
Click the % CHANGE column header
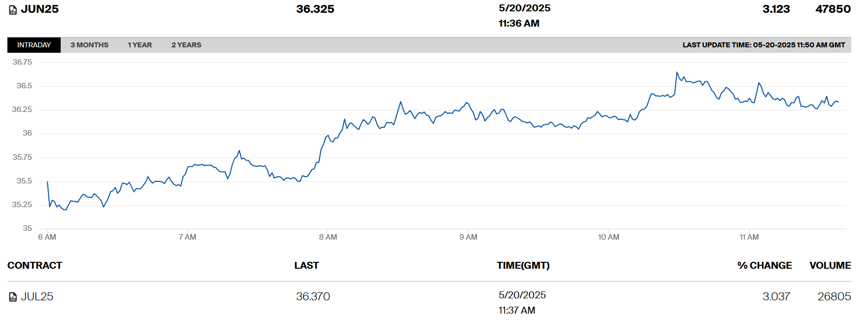pyautogui.click(x=764, y=265)
